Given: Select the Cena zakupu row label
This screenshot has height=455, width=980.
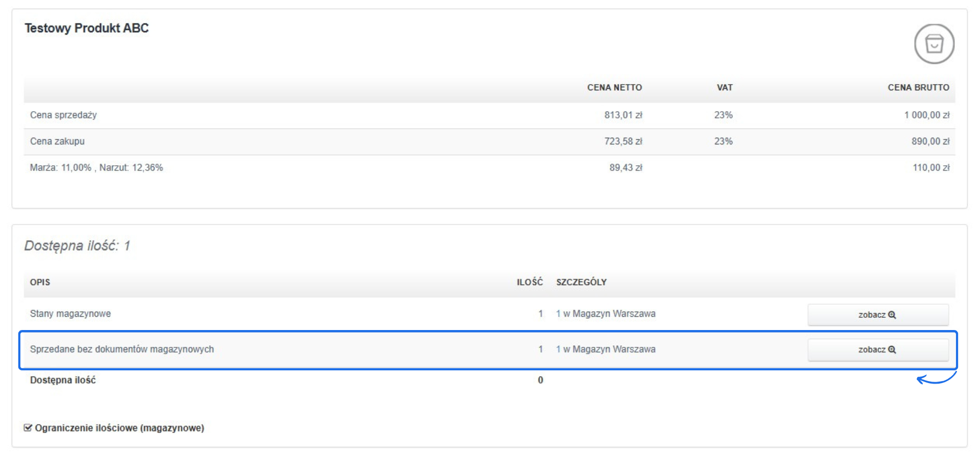Looking at the screenshot, I should (57, 141).
